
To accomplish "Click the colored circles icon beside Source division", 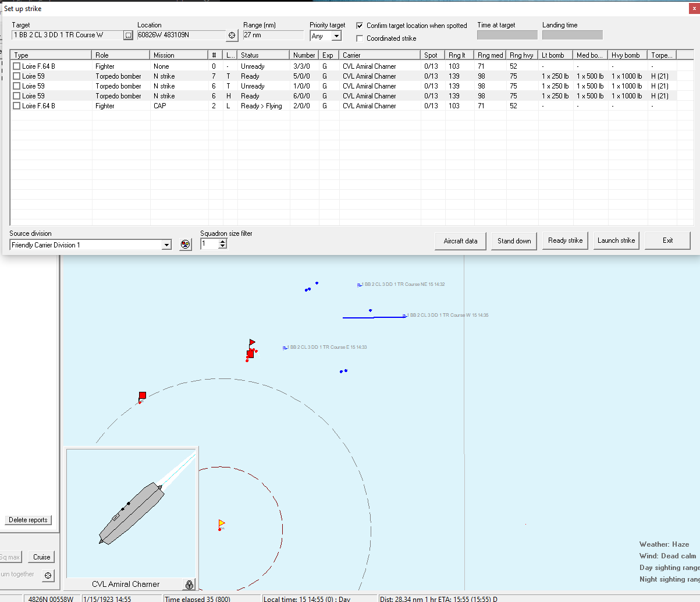I will click(x=186, y=245).
